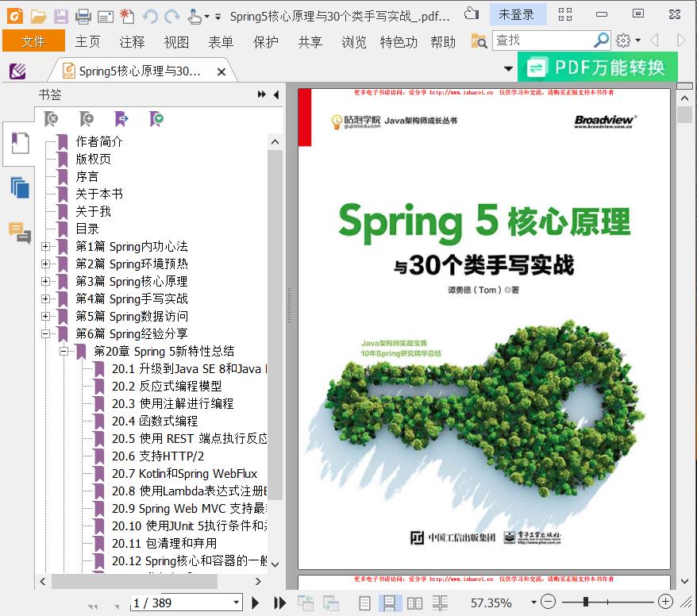Image resolution: width=697 pixels, height=616 pixels.
Task: Select two-page facing view icon
Action: point(414,603)
